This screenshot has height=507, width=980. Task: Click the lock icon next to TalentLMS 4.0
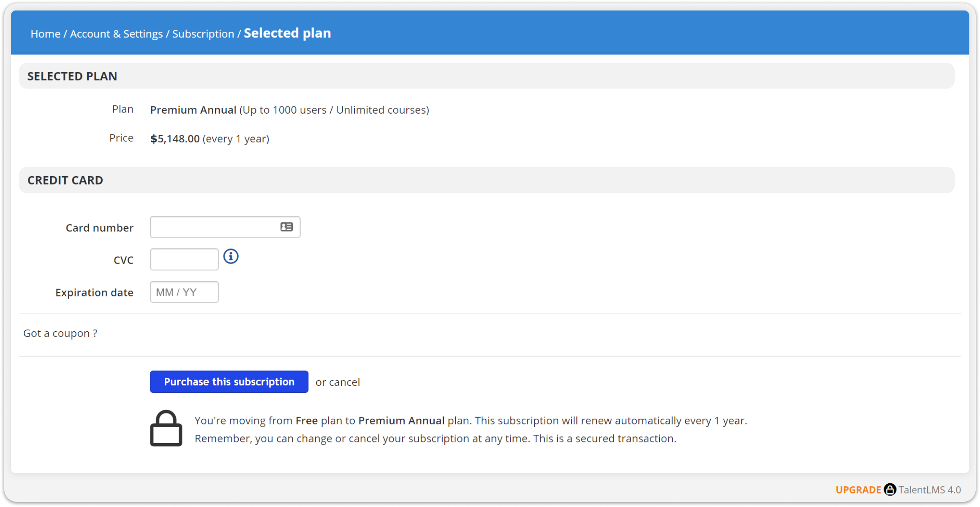(x=890, y=489)
